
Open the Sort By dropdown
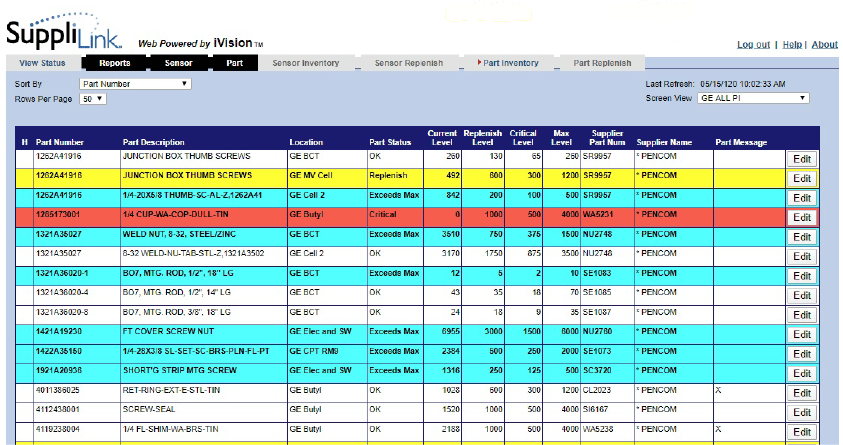click(135, 84)
